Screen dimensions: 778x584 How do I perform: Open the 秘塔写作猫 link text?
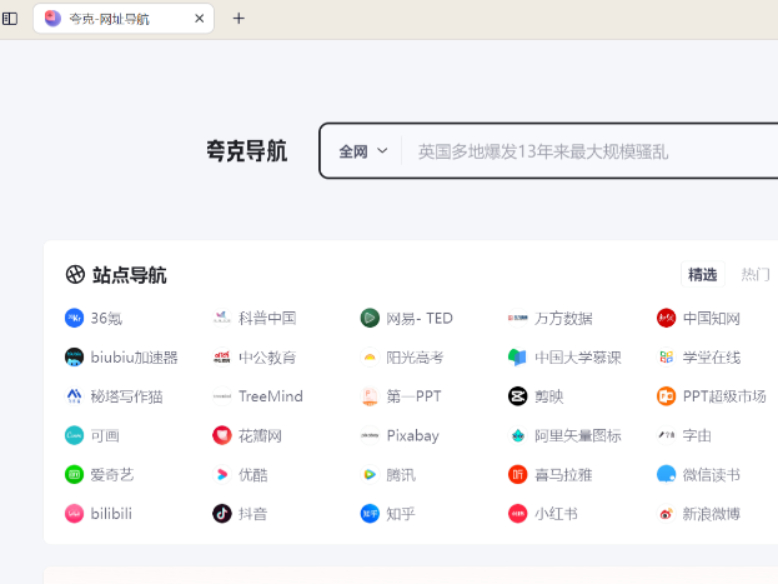127,396
